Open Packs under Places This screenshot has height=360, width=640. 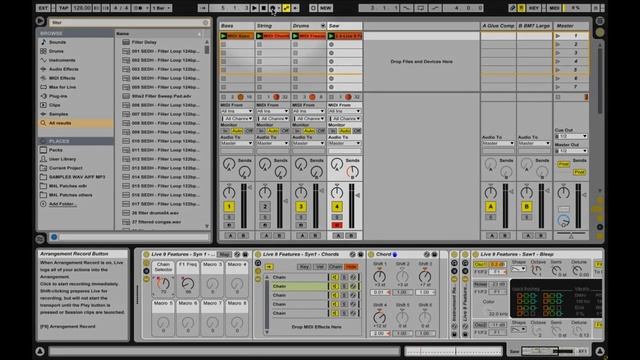point(56,150)
